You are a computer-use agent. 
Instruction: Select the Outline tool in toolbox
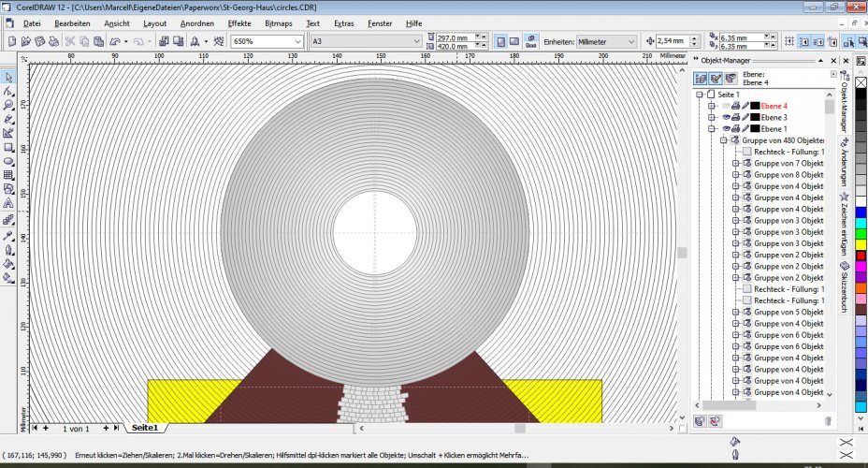8,250
